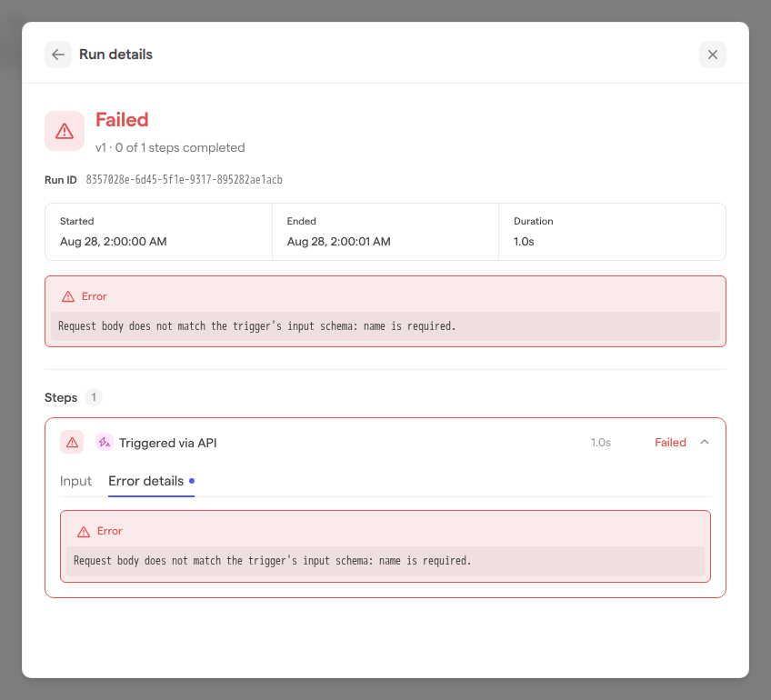This screenshot has width=771, height=700.
Task: Click the Started time Aug 28, 2:00:00 AM
Action: pyautogui.click(x=113, y=242)
